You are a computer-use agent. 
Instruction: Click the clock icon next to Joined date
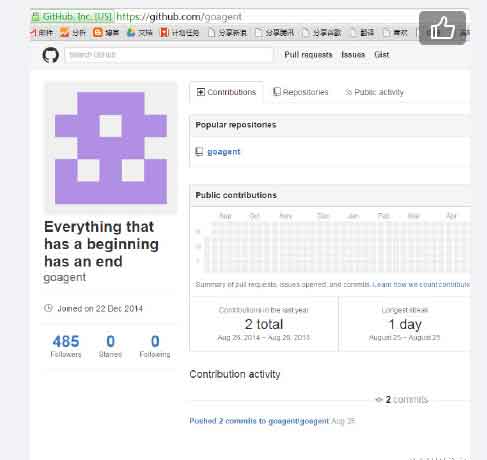pyautogui.click(x=48, y=308)
